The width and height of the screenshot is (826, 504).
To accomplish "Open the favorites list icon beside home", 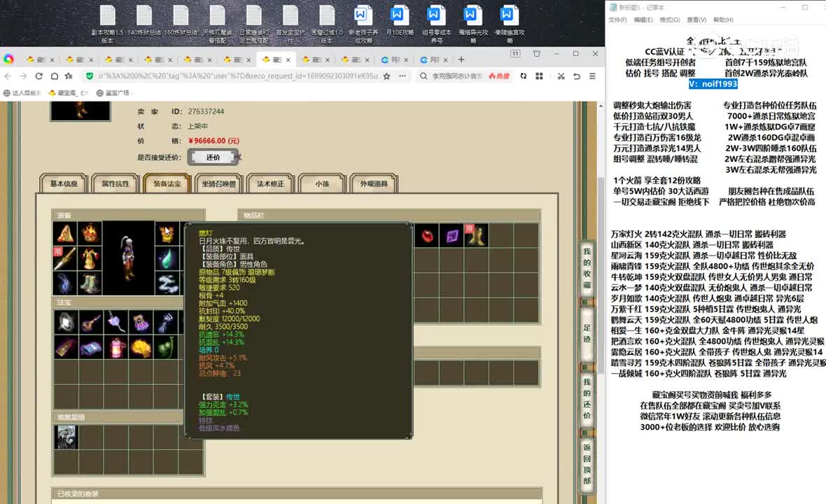I will (x=69, y=76).
